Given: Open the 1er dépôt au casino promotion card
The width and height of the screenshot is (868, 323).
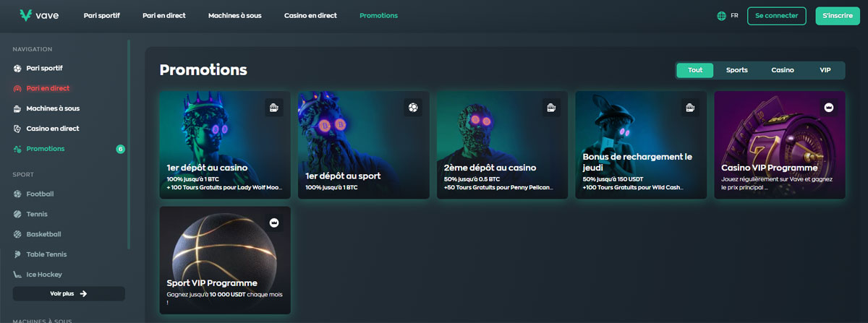Looking at the screenshot, I should coord(225,145).
